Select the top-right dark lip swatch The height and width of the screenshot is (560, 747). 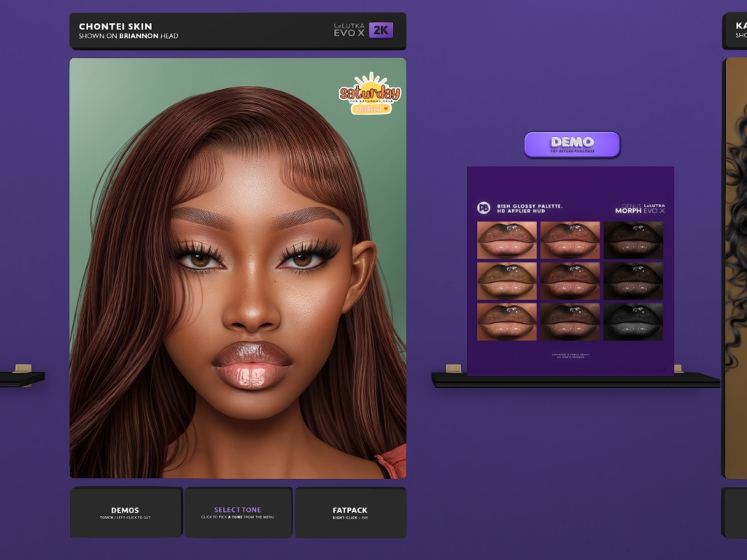633,240
